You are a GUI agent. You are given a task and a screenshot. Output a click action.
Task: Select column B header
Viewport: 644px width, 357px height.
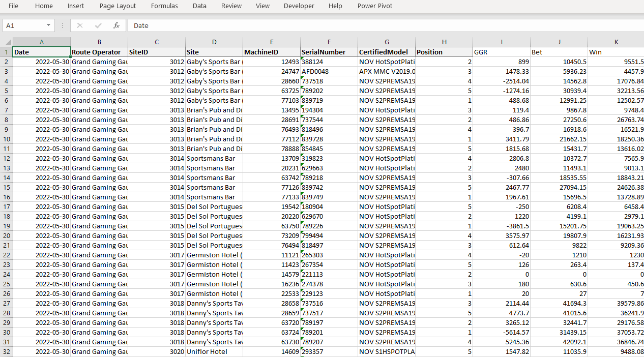(99, 42)
